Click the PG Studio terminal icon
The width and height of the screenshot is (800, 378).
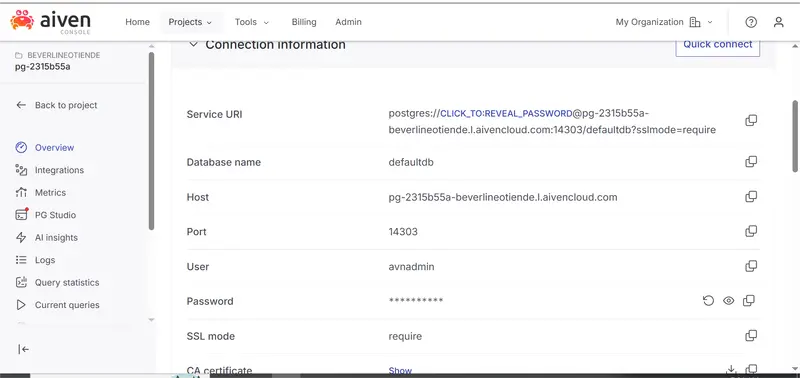21,215
